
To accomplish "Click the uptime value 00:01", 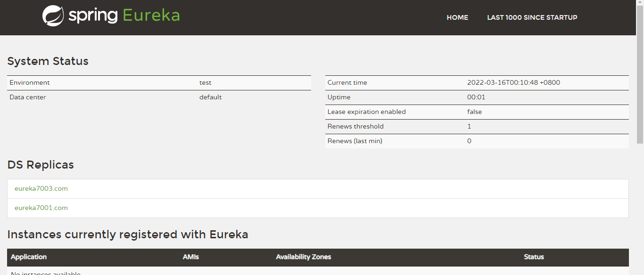I will coord(476,97).
